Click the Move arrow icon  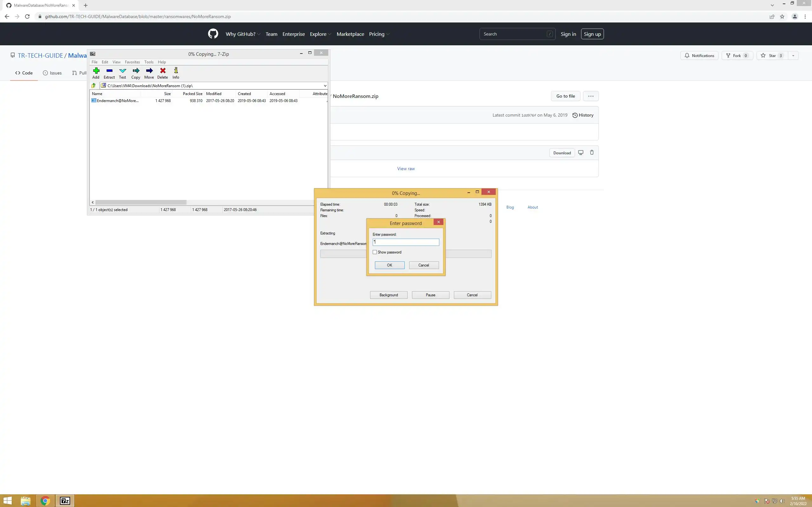(x=149, y=71)
